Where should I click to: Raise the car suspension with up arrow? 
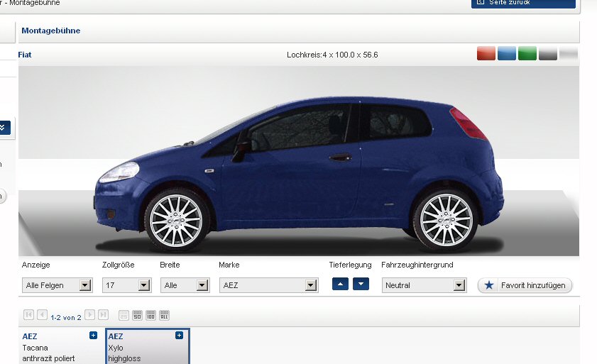point(340,285)
